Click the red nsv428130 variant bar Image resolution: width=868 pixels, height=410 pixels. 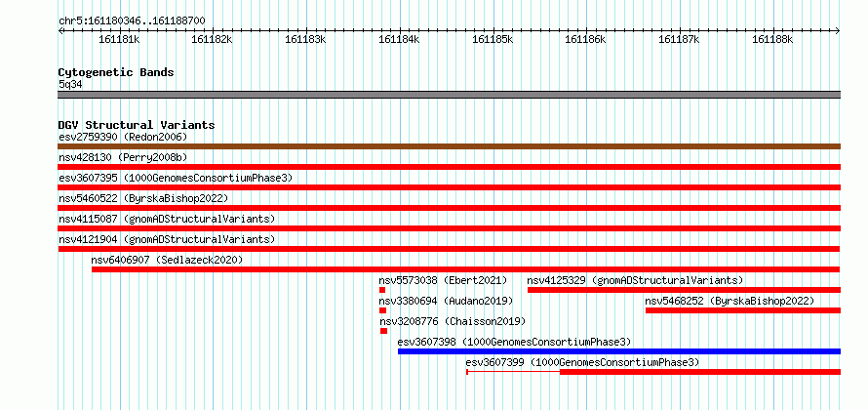[x=449, y=167]
